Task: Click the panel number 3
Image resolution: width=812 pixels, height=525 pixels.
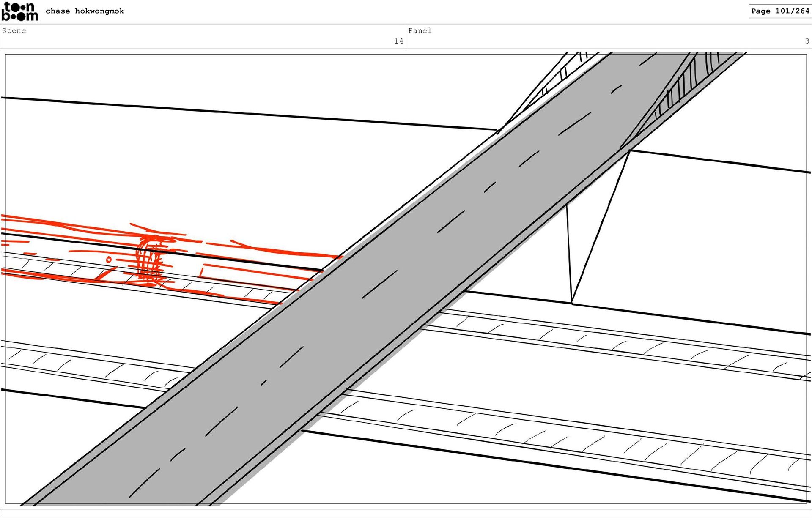Action: [807, 41]
